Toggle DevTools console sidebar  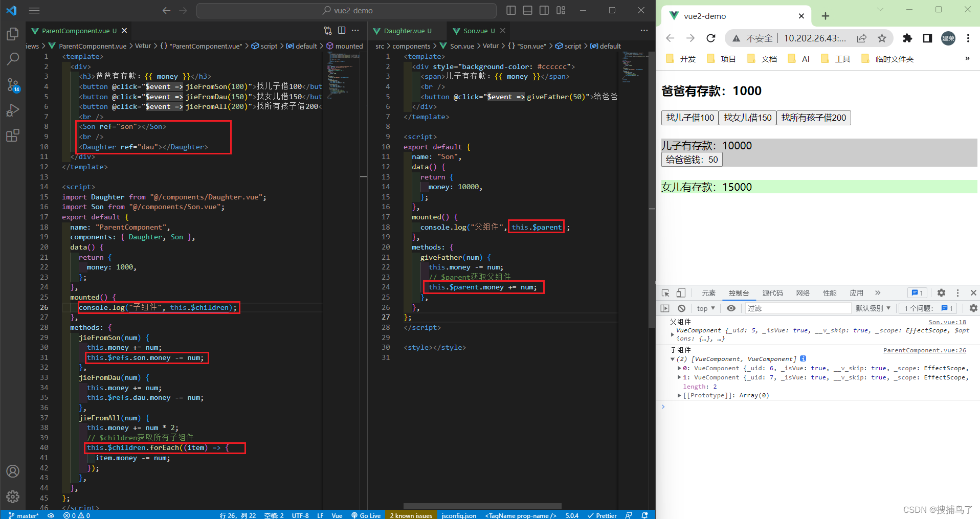[665, 308]
